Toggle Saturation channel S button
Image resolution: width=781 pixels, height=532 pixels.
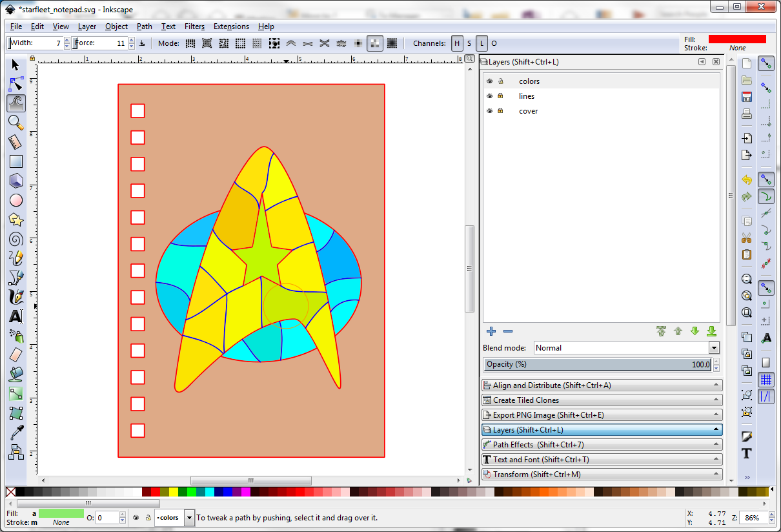[x=469, y=43]
